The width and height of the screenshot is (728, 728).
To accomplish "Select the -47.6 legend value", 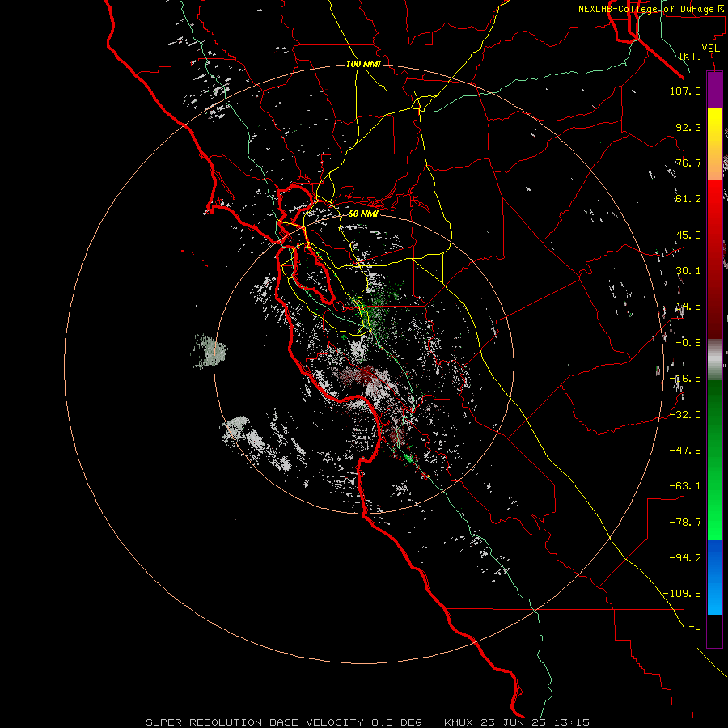I will [x=685, y=451].
